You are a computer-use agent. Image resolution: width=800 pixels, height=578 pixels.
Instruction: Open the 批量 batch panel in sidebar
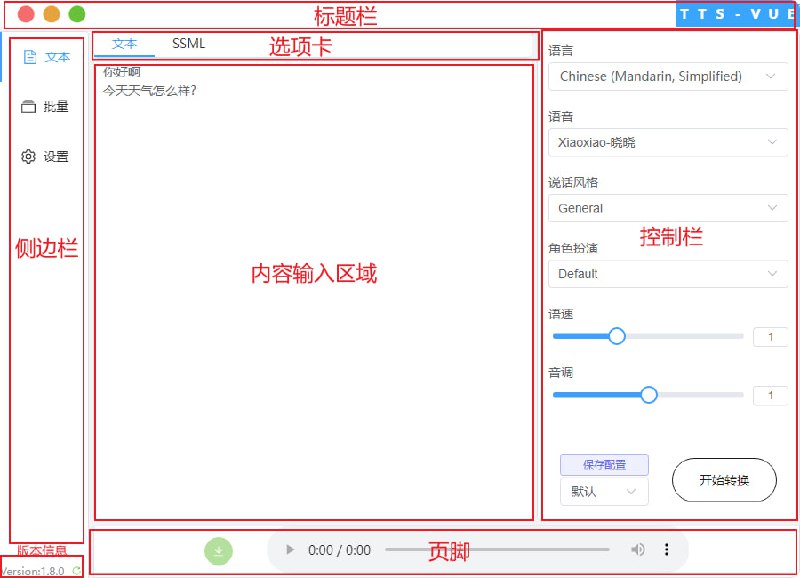click(x=44, y=107)
